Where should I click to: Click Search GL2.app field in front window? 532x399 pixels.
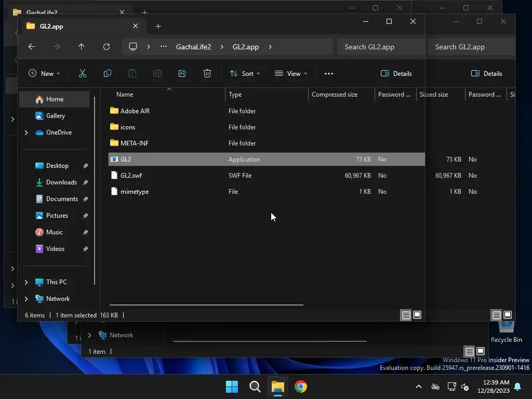[x=381, y=47]
